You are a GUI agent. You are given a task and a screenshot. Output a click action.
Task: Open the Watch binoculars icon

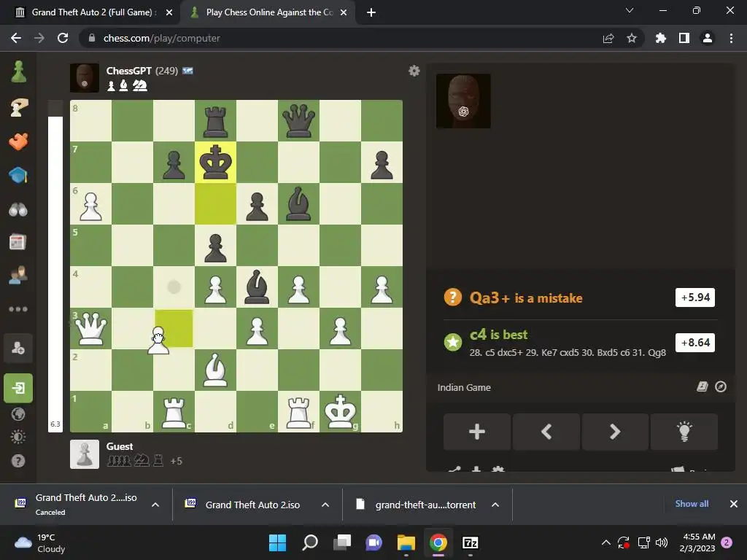pos(18,209)
